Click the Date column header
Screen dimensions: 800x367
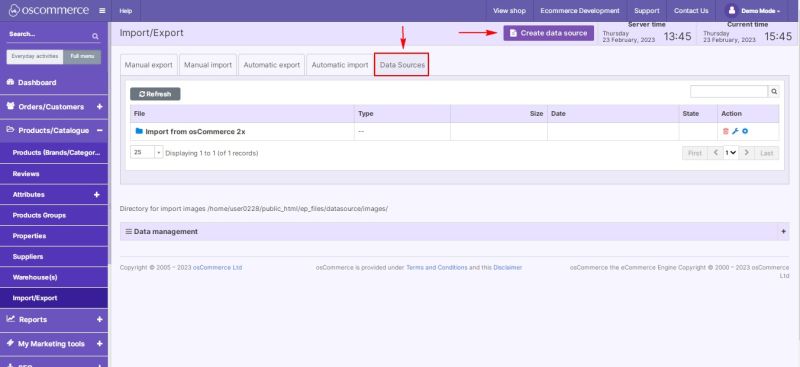613,114
